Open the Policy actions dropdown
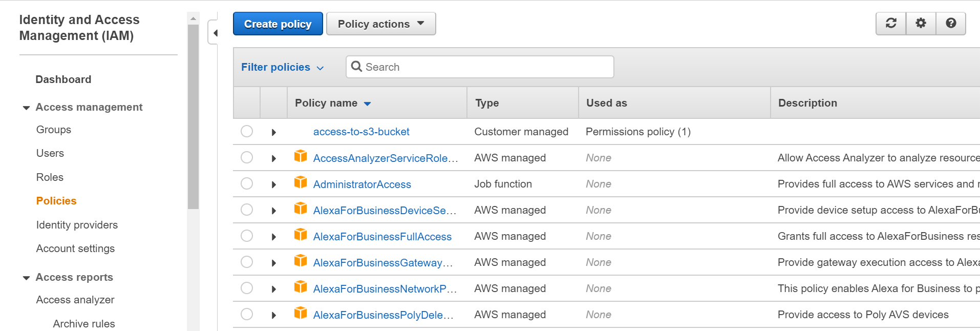Viewport: 980px width, 331px height. click(x=381, y=24)
